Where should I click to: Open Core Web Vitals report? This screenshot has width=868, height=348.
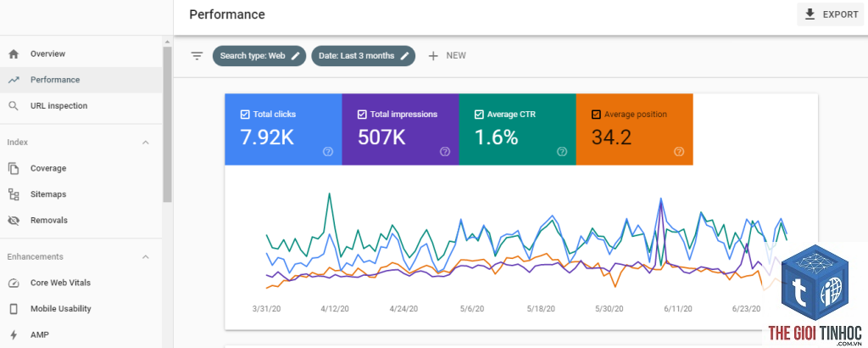coord(81,283)
